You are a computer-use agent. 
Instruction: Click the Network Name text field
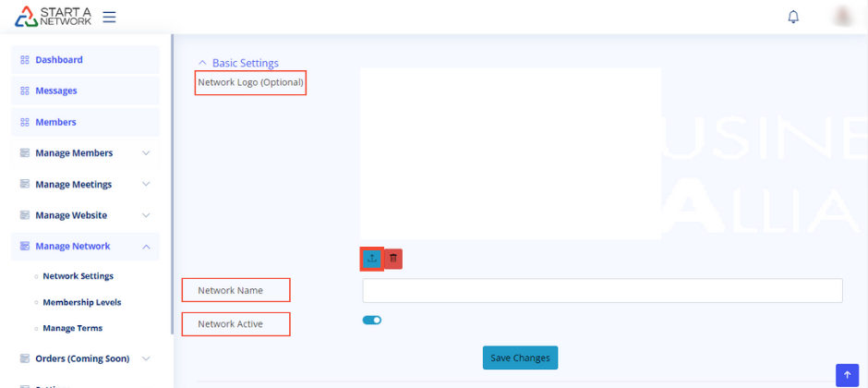[602, 291]
